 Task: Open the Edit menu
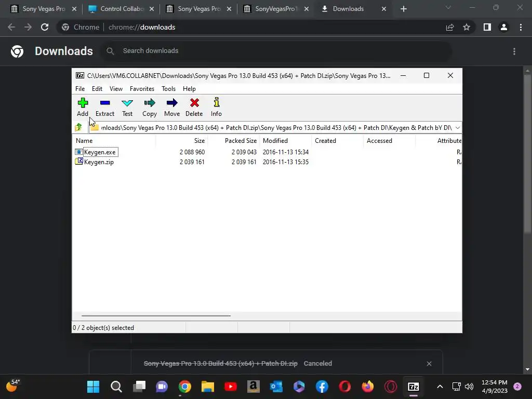[x=97, y=88]
